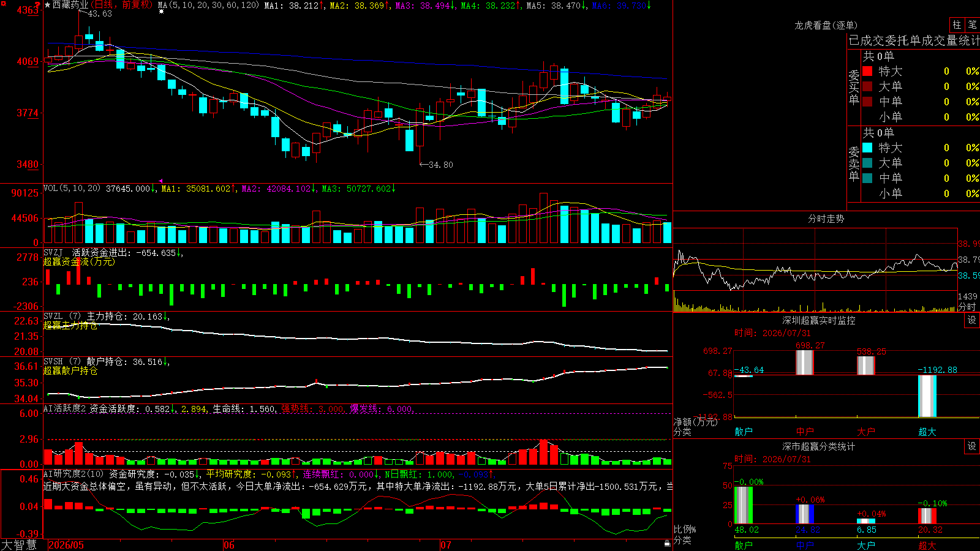Select the 06 month marker on the timeline

tap(229, 545)
